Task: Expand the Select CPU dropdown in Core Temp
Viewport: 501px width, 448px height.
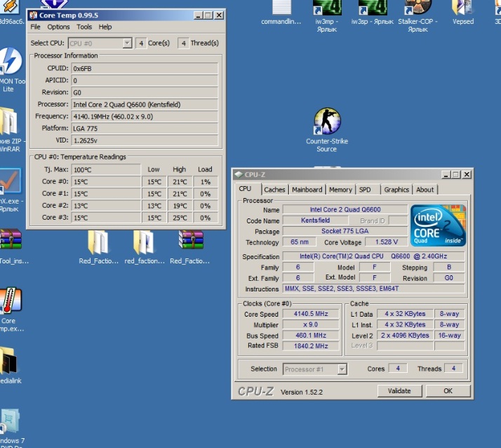Action: pyautogui.click(x=127, y=43)
